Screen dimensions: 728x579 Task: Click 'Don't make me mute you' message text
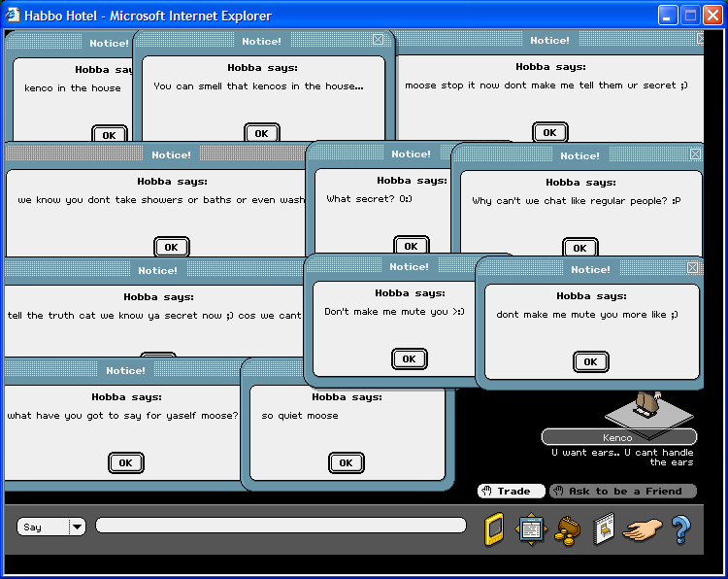(x=394, y=311)
